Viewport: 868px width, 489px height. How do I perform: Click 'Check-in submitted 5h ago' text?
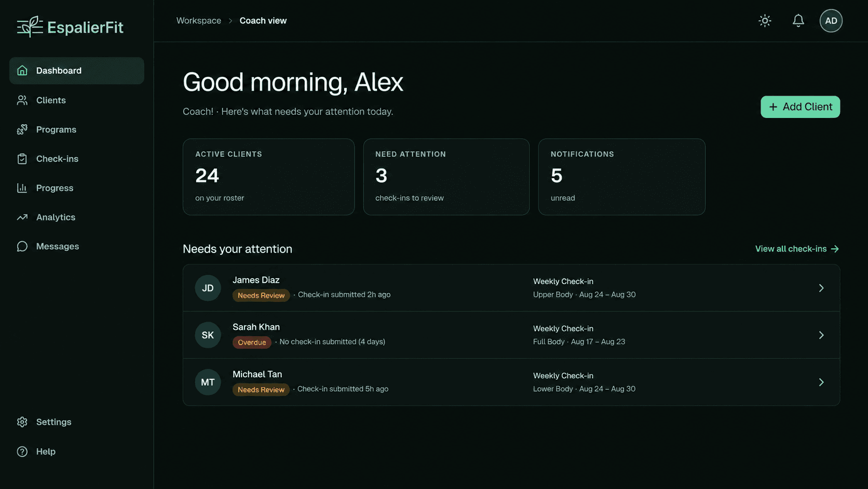[x=343, y=389]
